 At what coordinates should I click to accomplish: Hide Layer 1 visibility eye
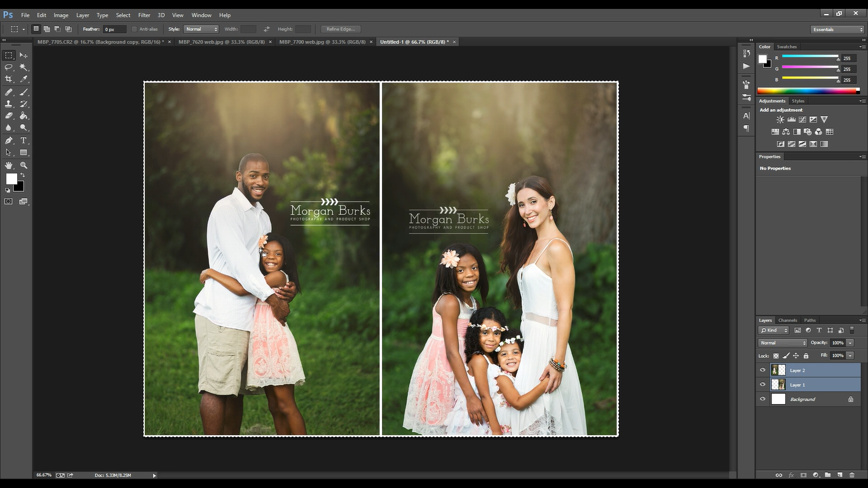763,384
